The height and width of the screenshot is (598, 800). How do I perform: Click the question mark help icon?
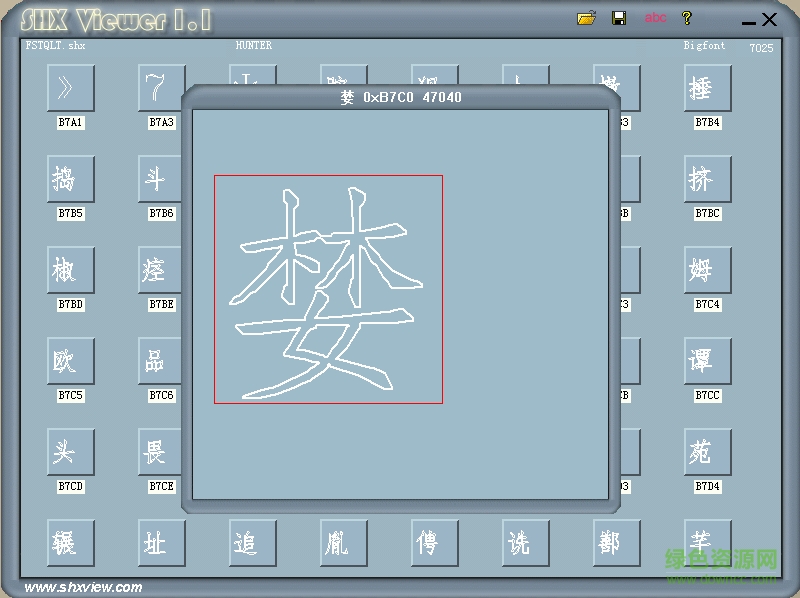tap(688, 17)
